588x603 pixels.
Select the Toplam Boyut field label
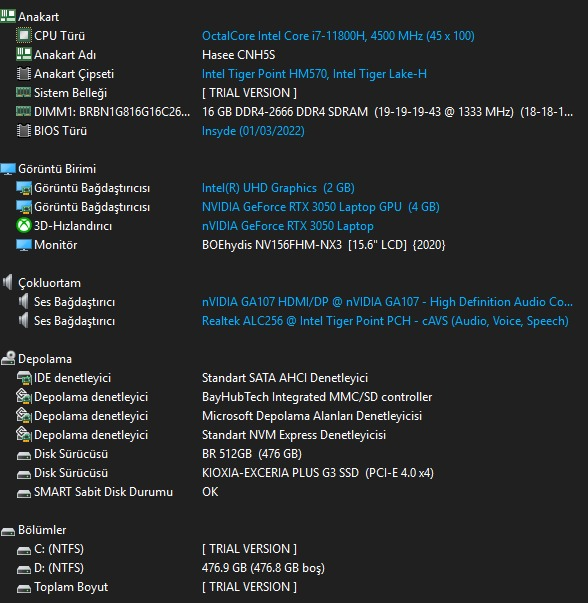pos(71,587)
